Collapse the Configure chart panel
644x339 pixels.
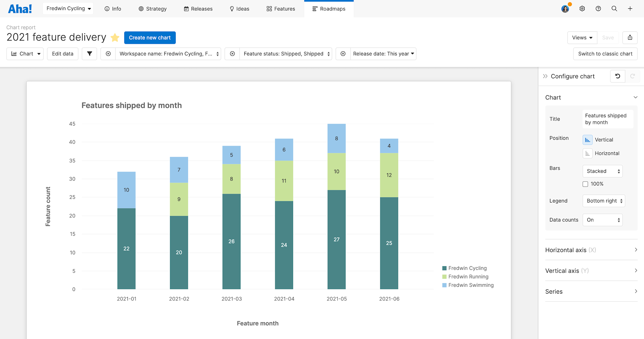pyautogui.click(x=545, y=76)
